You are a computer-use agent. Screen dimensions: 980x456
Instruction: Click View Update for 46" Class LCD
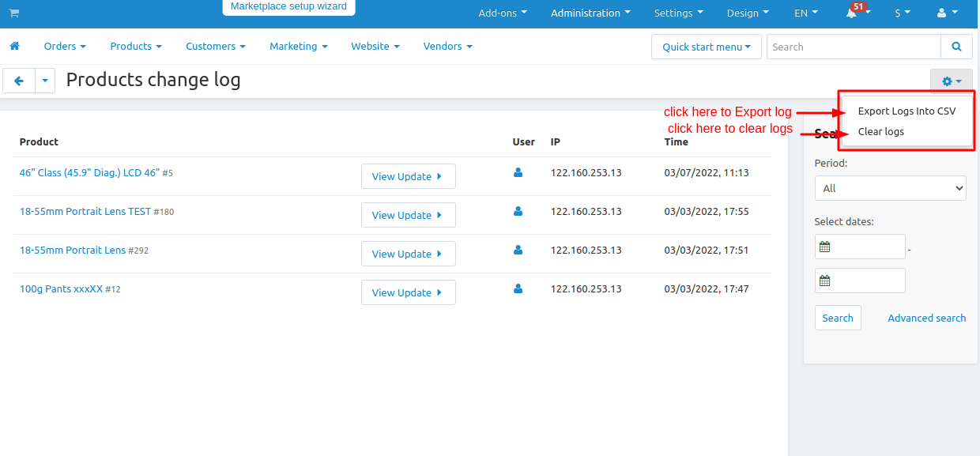[x=409, y=176]
